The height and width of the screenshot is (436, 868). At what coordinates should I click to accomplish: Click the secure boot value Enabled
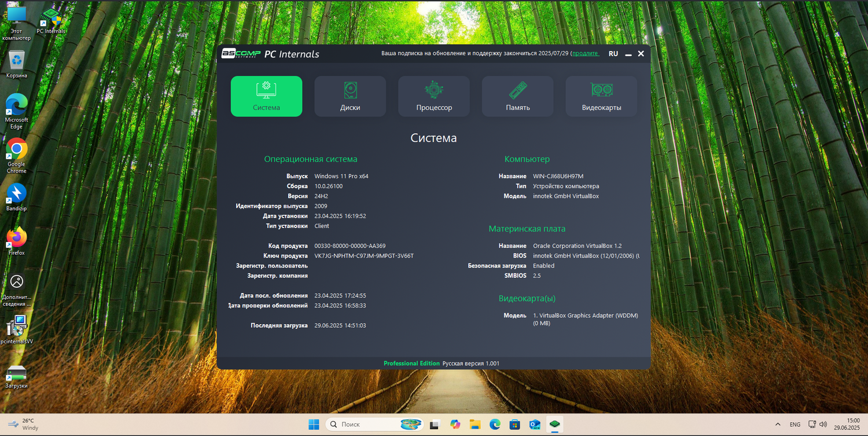tap(544, 266)
